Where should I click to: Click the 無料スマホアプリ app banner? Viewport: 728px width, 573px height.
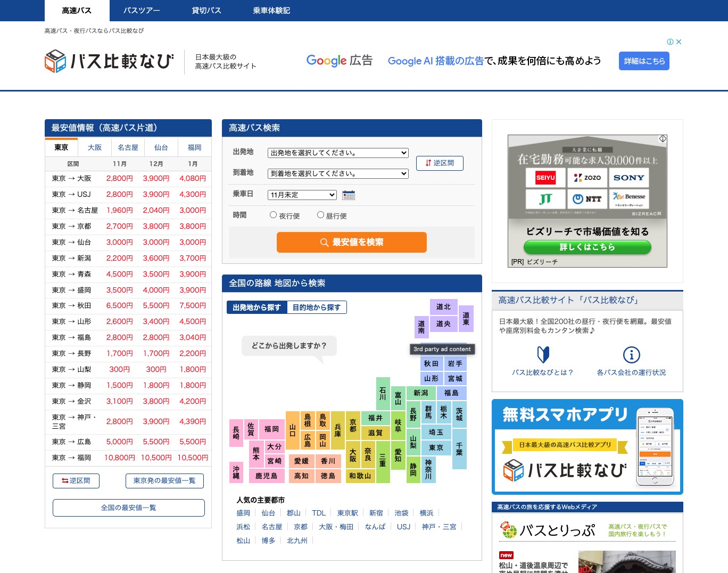coord(587,447)
